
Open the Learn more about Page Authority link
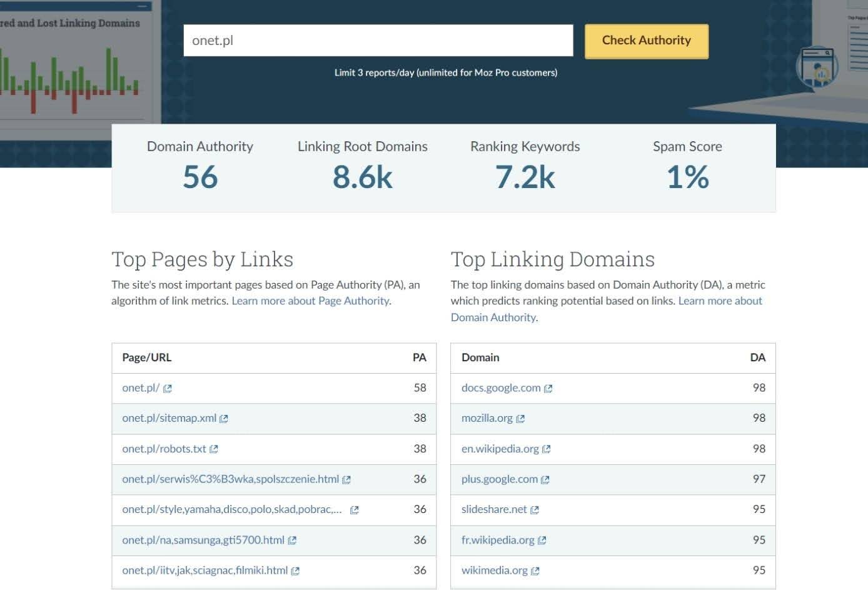coord(311,301)
